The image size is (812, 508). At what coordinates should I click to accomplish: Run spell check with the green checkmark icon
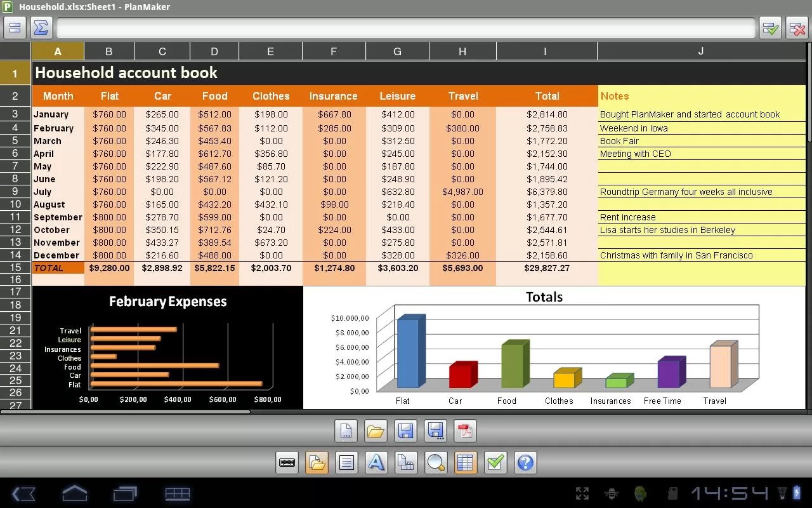(495, 462)
